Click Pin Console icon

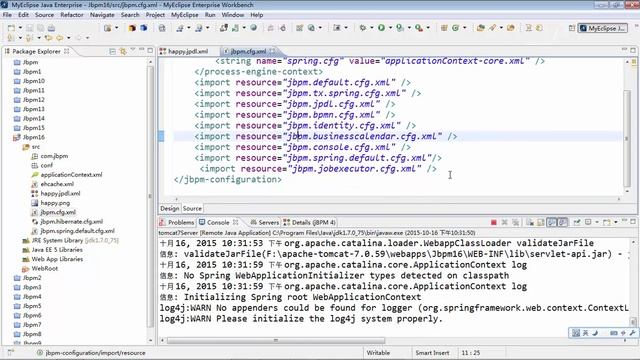(577, 222)
